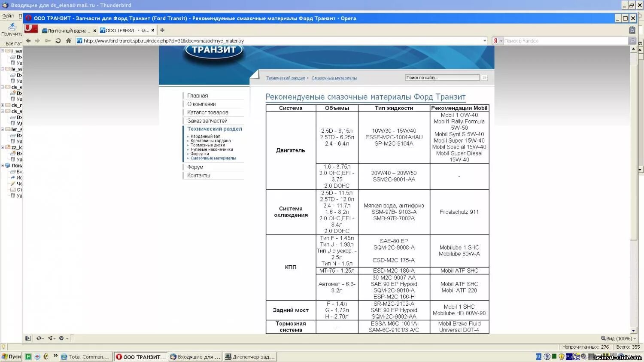Expand the ds_r account tree in Thunderbird
644x362 pixels.
3,105
